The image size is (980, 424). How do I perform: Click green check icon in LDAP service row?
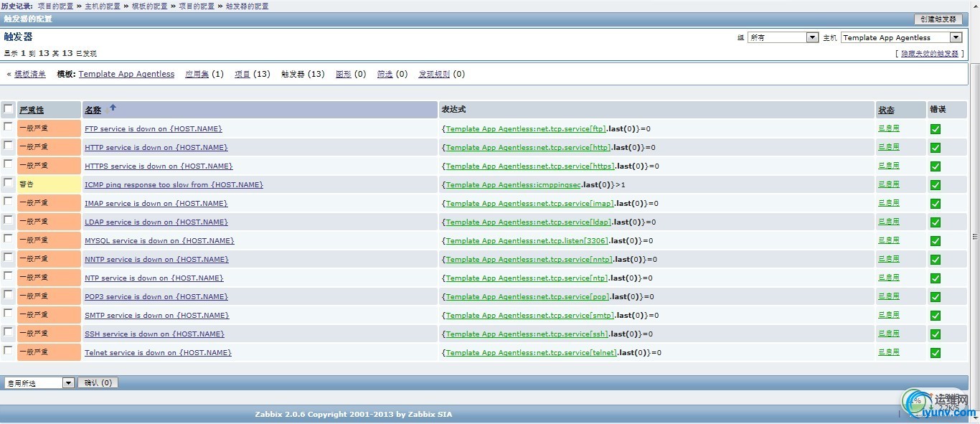click(x=935, y=222)
